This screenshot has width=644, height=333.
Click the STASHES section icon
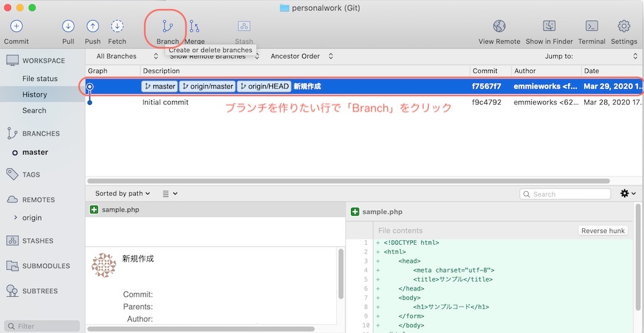(x=12, y=241)
